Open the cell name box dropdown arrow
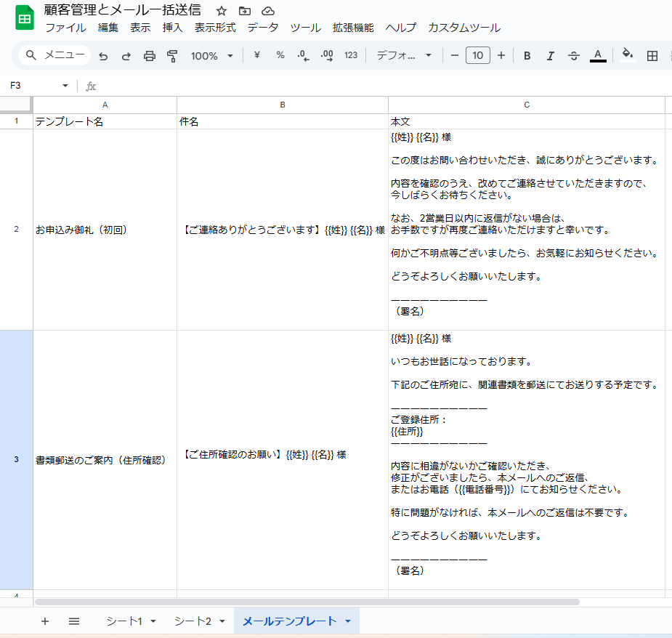Image resolution: width=672 pixels, height=638 pixels. [x=65, y=86]
